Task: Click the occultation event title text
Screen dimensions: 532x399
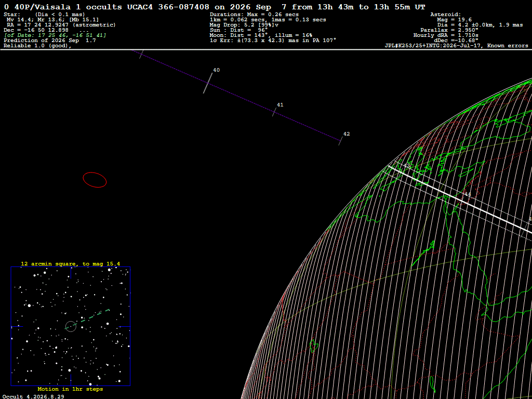Action: (215, 7)
